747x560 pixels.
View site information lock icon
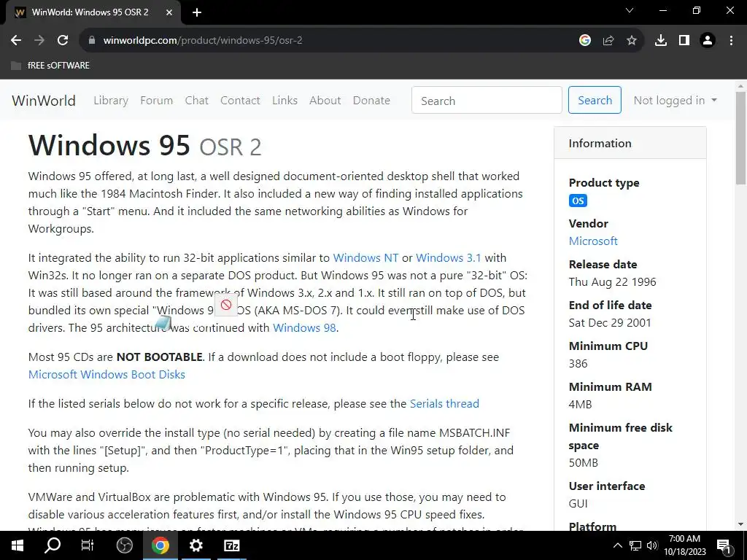(92, 41)
